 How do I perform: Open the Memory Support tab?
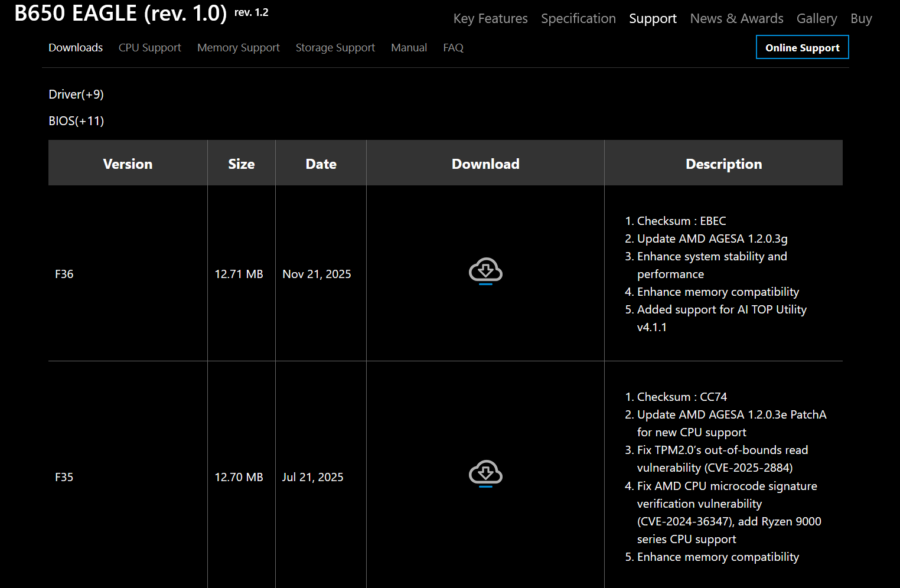238,48
